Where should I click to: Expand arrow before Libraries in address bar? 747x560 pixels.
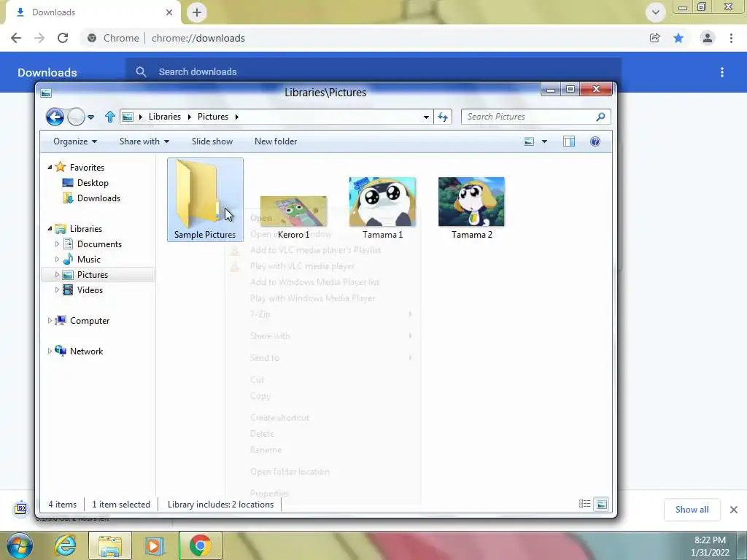click(x=141, y=117)
